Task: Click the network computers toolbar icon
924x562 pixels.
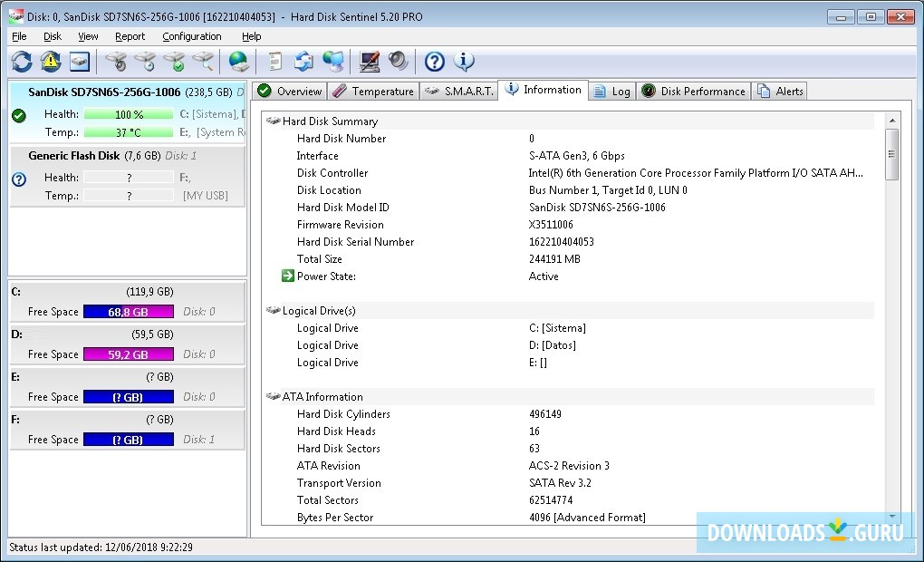Action: point(332,62)
